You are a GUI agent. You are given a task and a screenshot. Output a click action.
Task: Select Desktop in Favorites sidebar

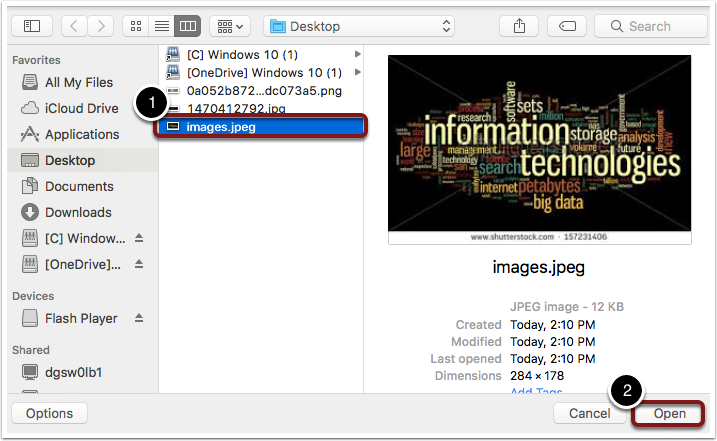pyautogui.click(x=83, y=161)
